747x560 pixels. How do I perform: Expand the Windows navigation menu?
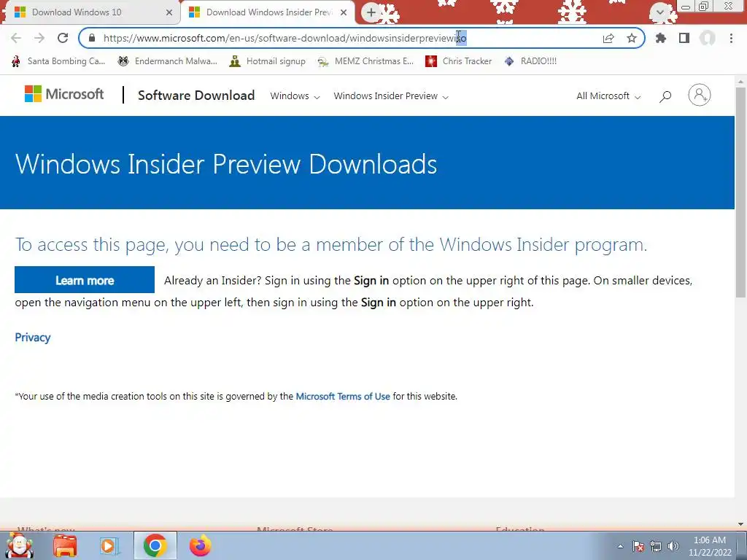tap(295, 96)
